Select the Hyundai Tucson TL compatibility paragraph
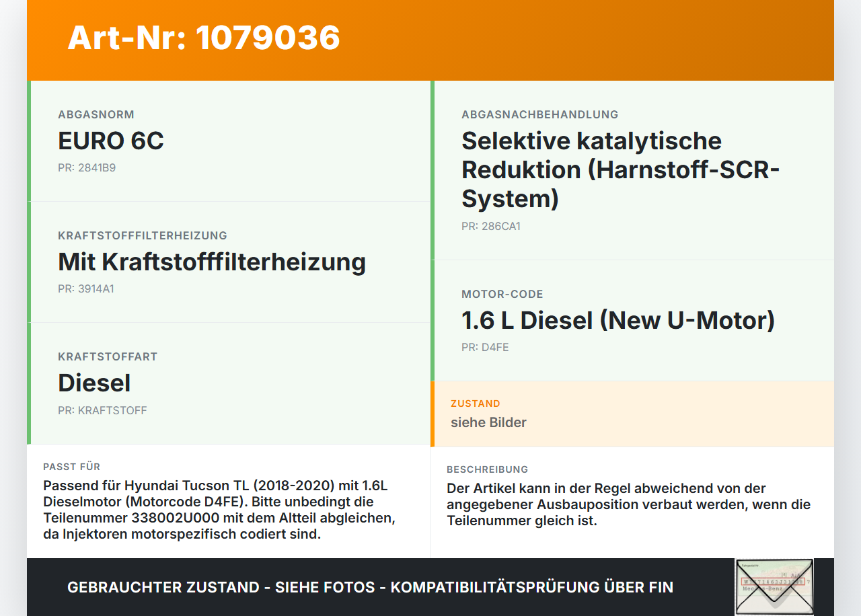The width and height of the screenshot is (861, 616). (x=219, y=510)
